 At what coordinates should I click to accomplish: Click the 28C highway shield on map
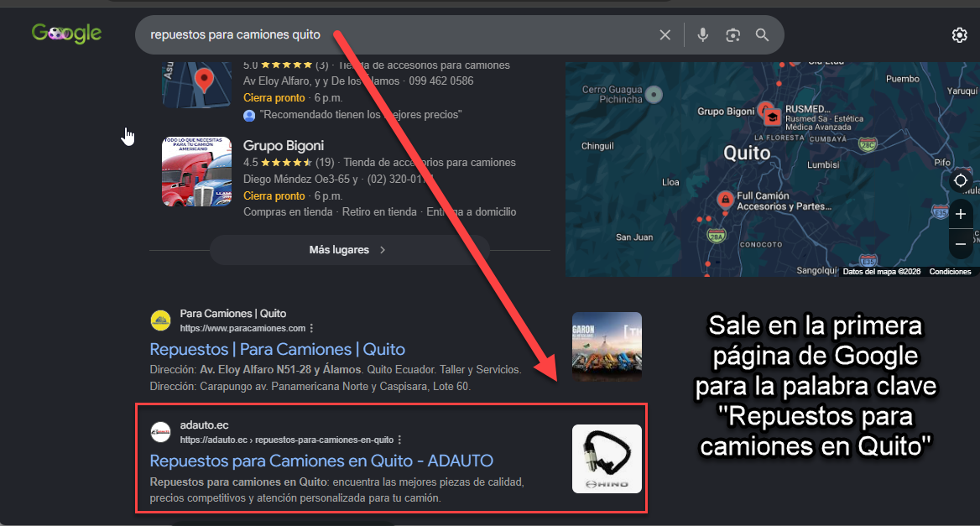coord(868,145)
